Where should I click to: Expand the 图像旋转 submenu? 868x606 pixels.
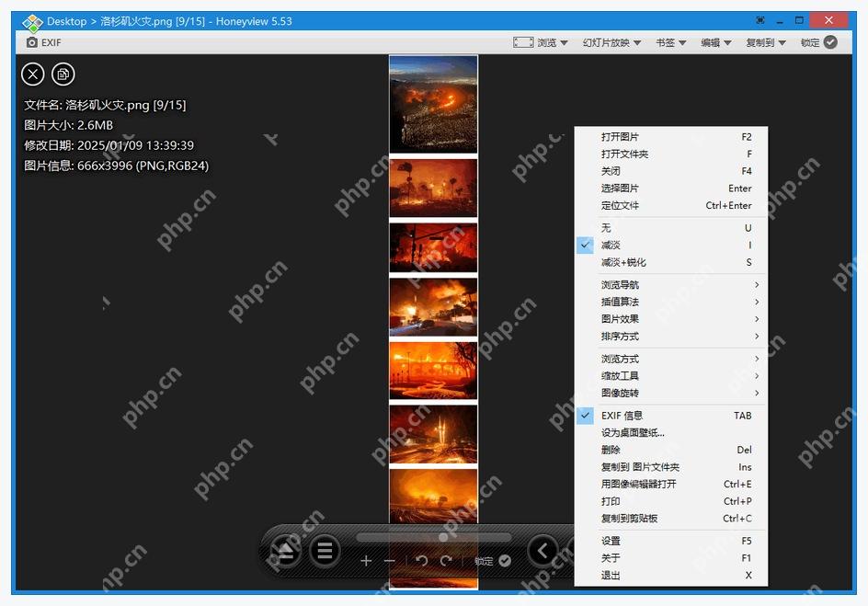coord(671,394)
